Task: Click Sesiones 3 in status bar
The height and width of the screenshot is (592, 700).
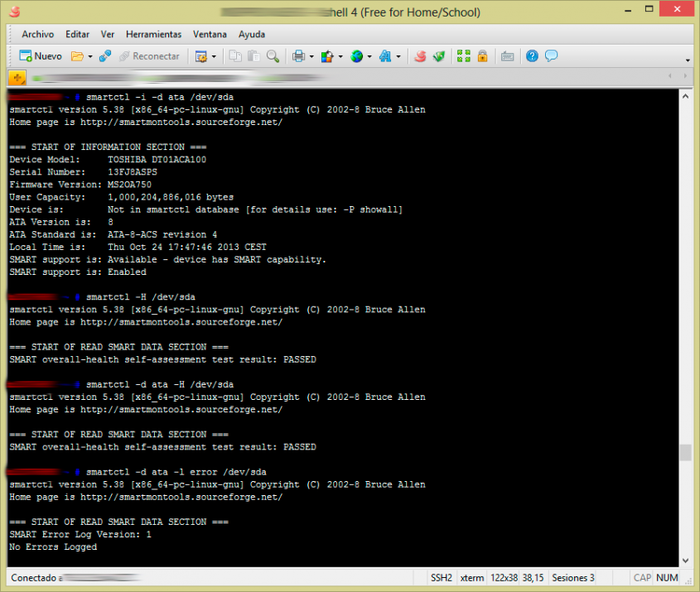Action: tap(572, 578)
